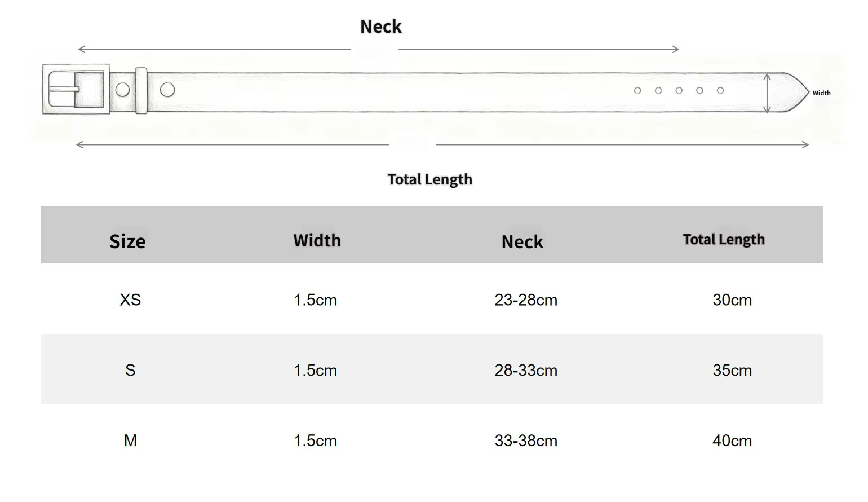This screenshot has height=502, width=868.
Task: Click the 35cm total length value
Action: tap(732, 370)
